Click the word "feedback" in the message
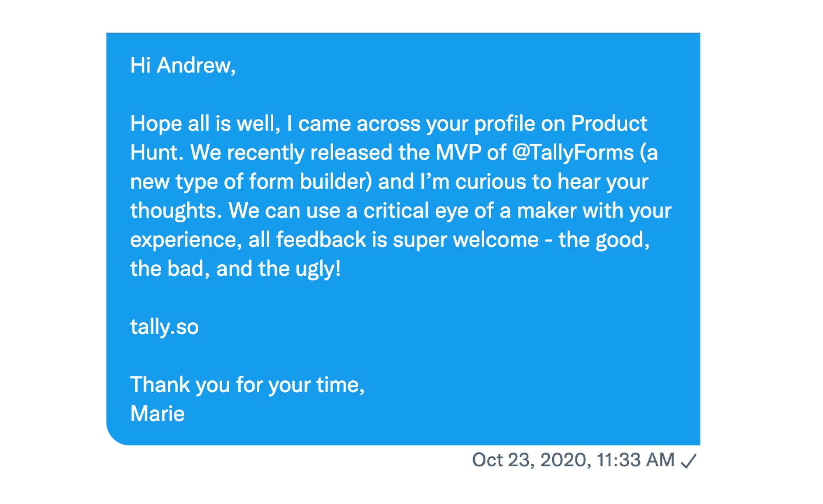This screenshot has width=823, height=504. [321, 240]
